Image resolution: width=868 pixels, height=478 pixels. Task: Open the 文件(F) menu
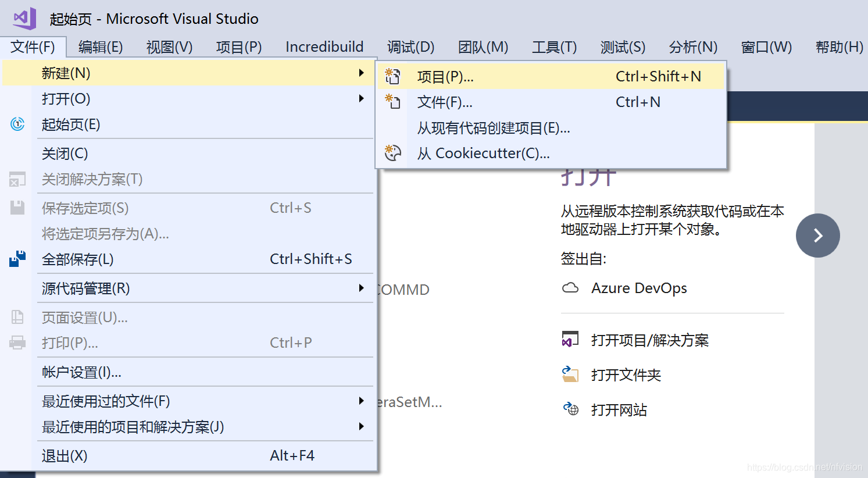tap(33, 47)
